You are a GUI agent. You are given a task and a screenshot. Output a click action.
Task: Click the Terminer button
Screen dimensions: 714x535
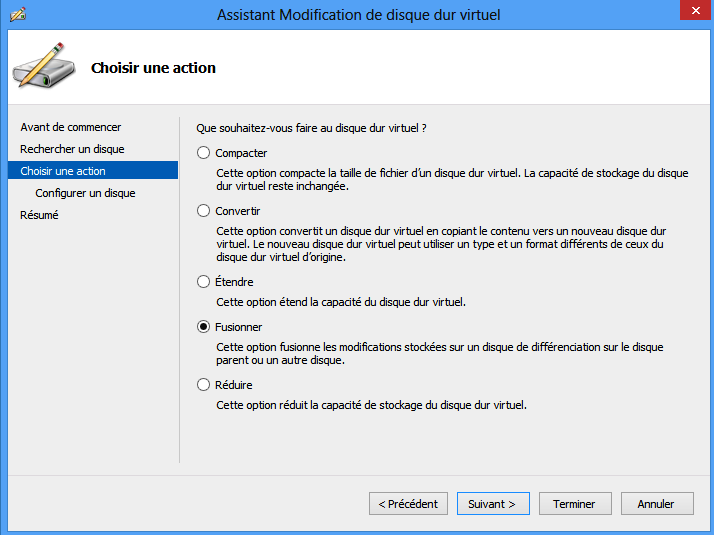575,504
